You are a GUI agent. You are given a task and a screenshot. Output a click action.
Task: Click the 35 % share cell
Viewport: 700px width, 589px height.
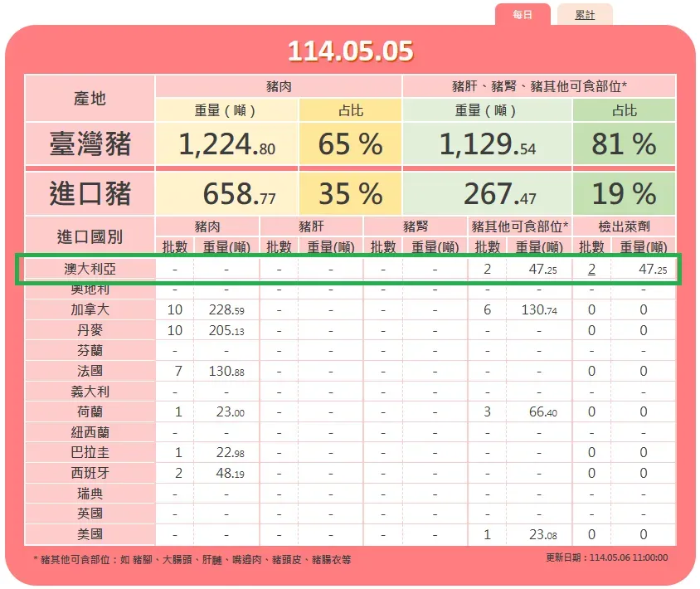[x=351, y=194]
